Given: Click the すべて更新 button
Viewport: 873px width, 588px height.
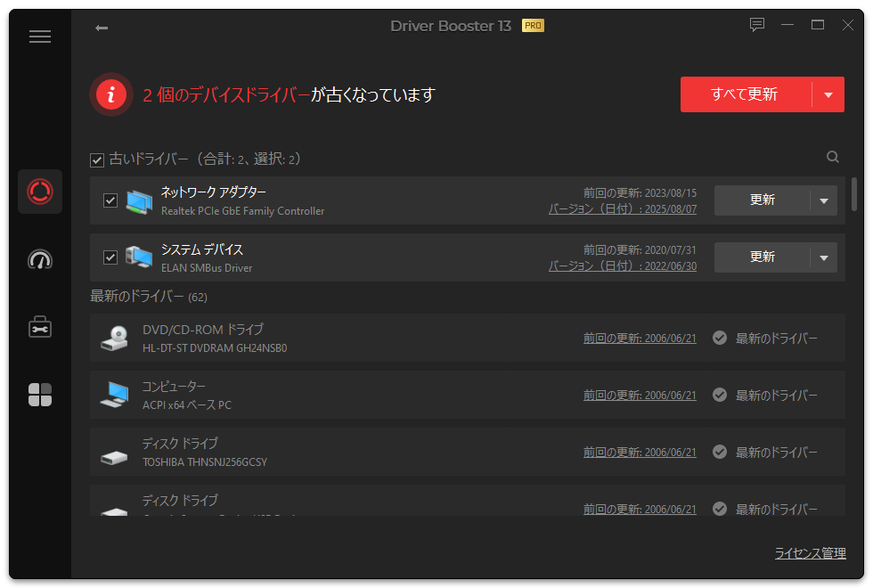Looking at the screenshot, I should point(745,94).
